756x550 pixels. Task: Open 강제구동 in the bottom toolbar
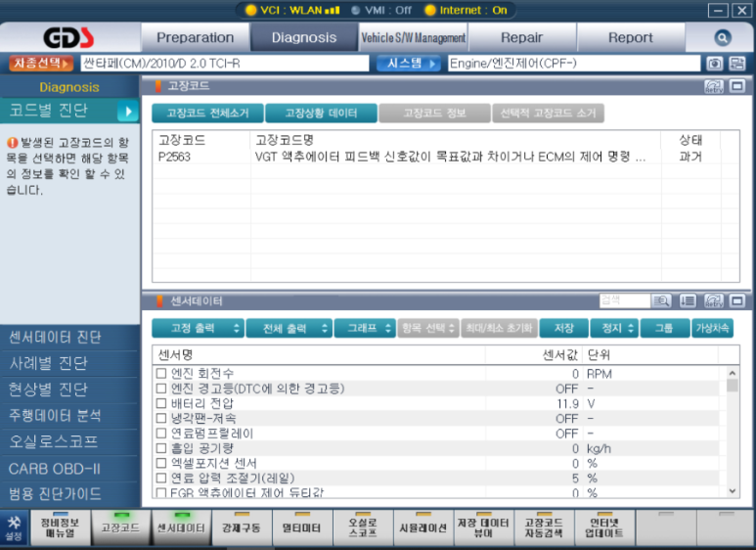coord(242,527)
